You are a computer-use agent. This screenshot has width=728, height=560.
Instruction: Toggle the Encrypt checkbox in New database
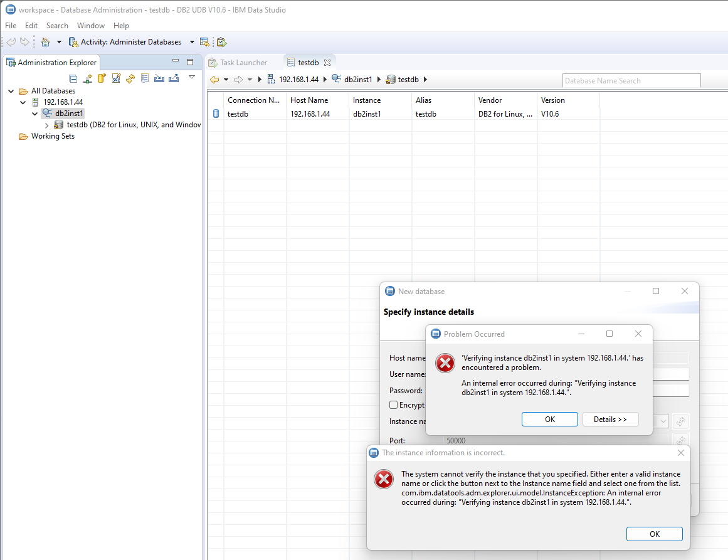click(393, 405)
